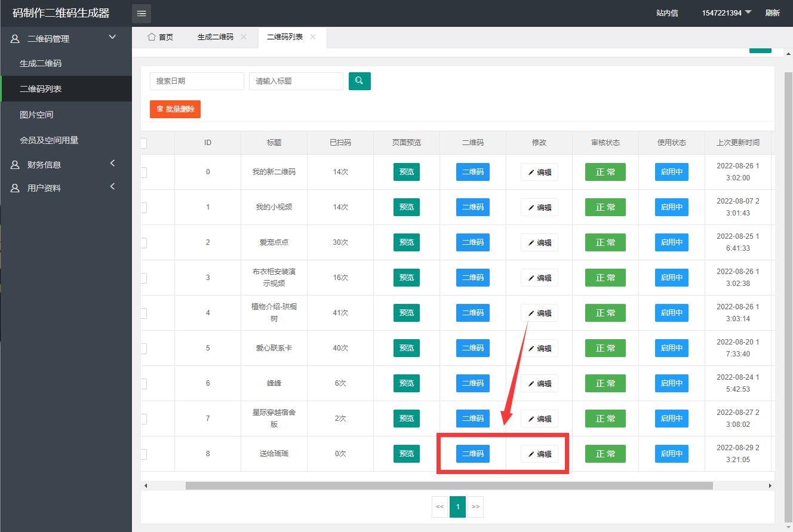The width and height of the screenshot is (793, 532).
Task: Toggle 启用中 status for 我的新二维码
Action: pos(672,172)
